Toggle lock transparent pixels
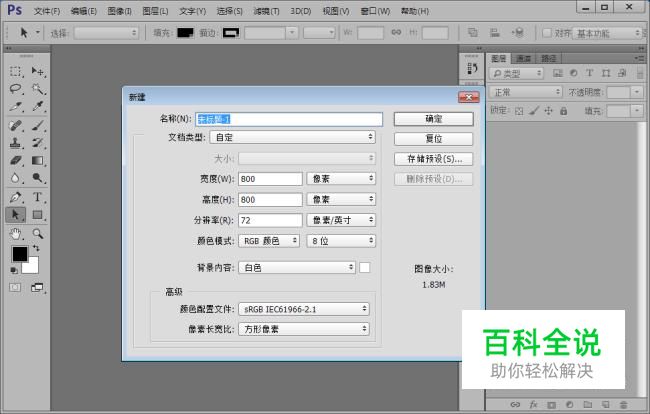The height and width of the screenshot is (414, 650). [519, 111]
